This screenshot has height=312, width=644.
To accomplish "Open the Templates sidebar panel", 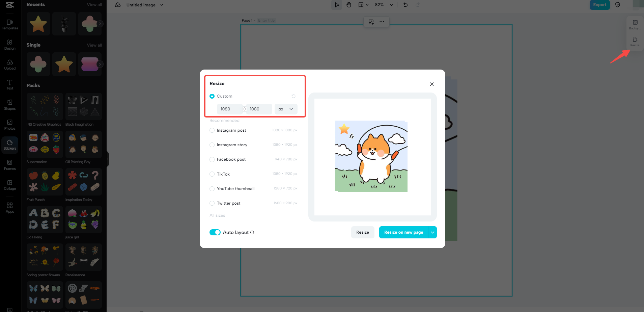I will 10,24.
